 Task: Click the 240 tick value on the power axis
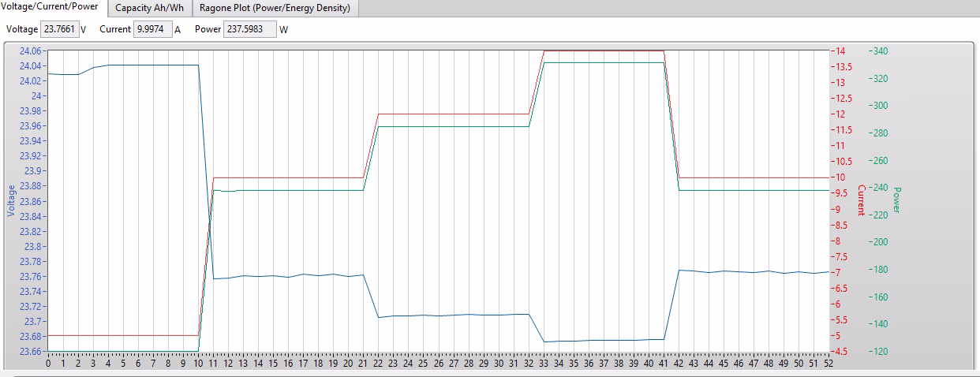coord(880,188)
